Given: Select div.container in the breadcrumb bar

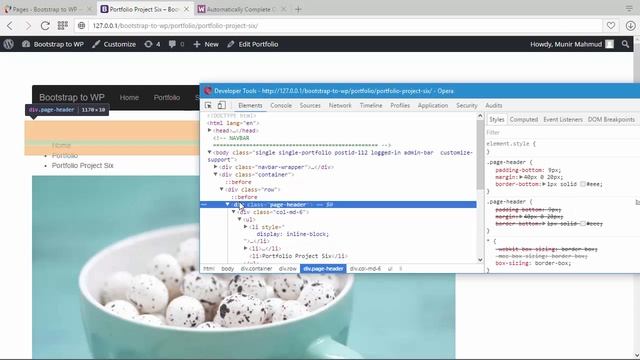Looking at the screenshot, I should [256, 269].
